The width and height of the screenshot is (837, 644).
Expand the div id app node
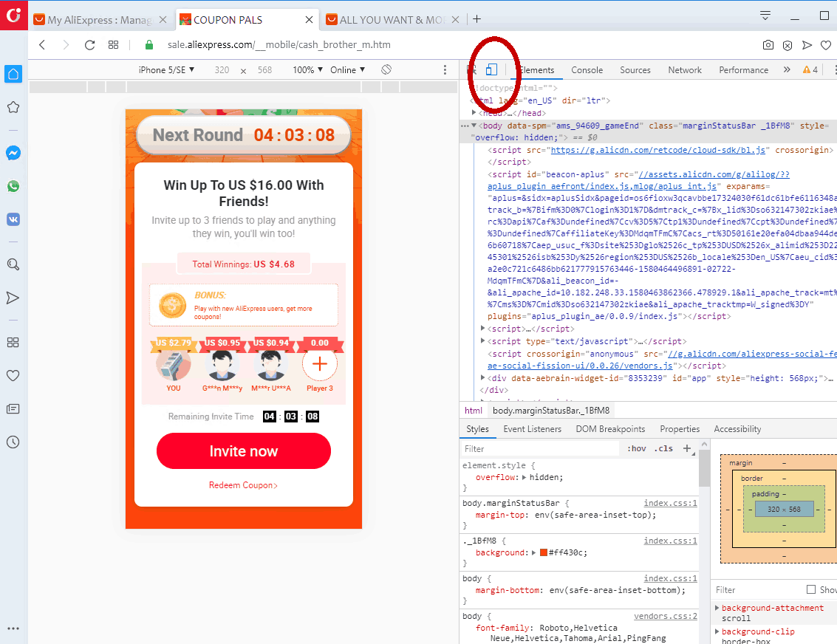pos(482,377)
